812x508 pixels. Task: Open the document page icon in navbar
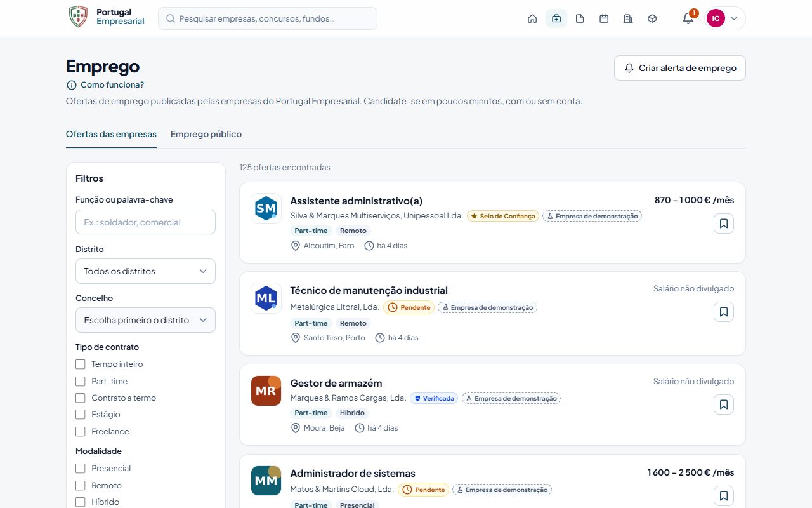[x=580, y=18]
